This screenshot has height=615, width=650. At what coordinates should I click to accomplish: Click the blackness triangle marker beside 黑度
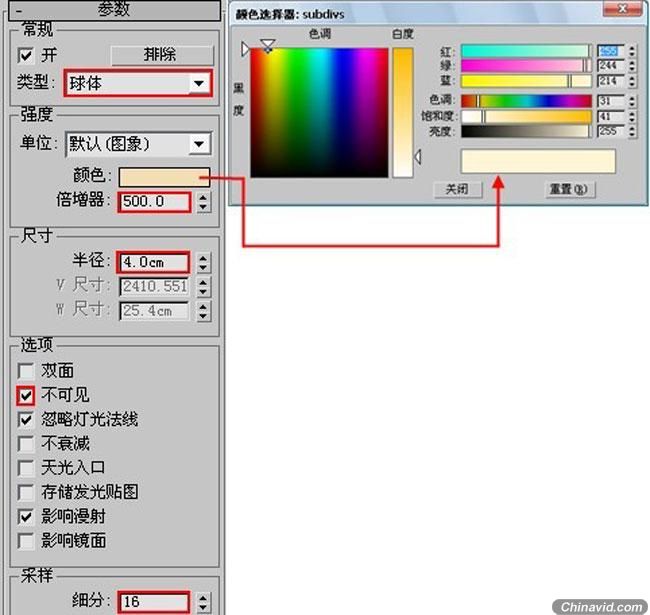(x=245, y=49)
